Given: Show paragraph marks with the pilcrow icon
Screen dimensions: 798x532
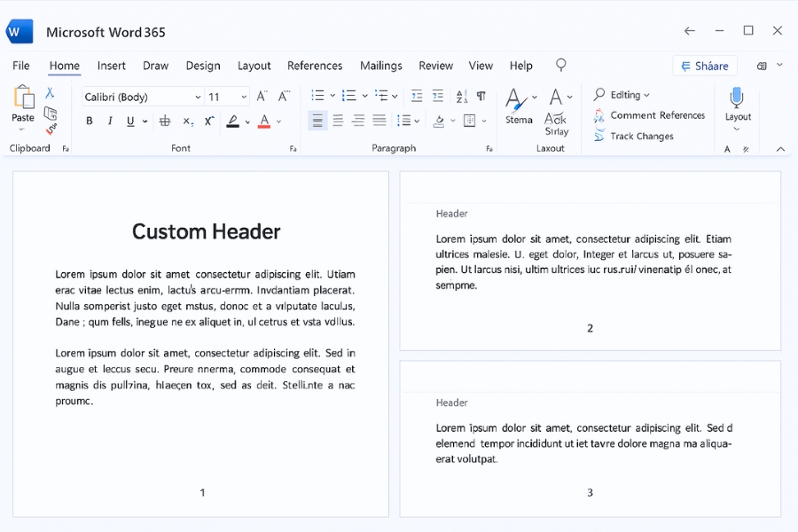Looking at the screenshot, I should click(482, 95).
